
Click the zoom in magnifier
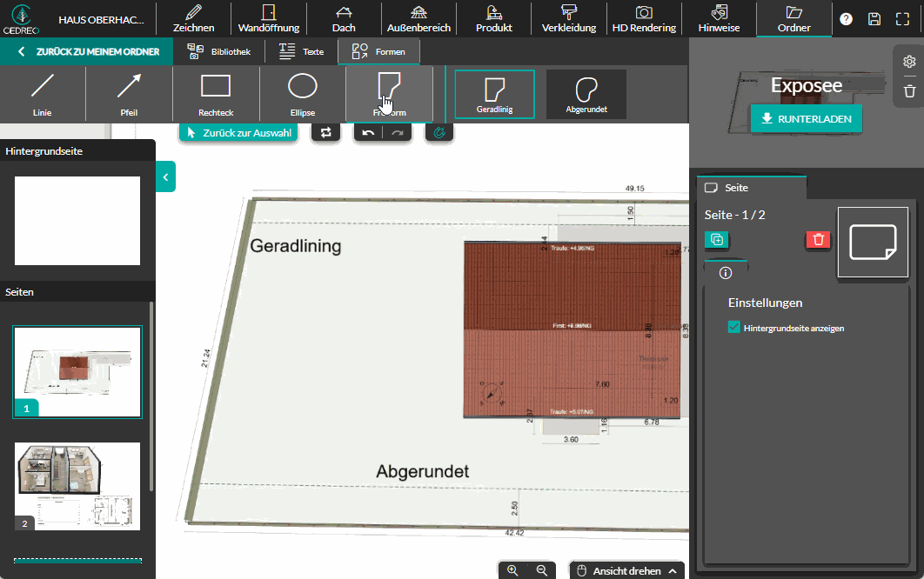tap(512, 570)
